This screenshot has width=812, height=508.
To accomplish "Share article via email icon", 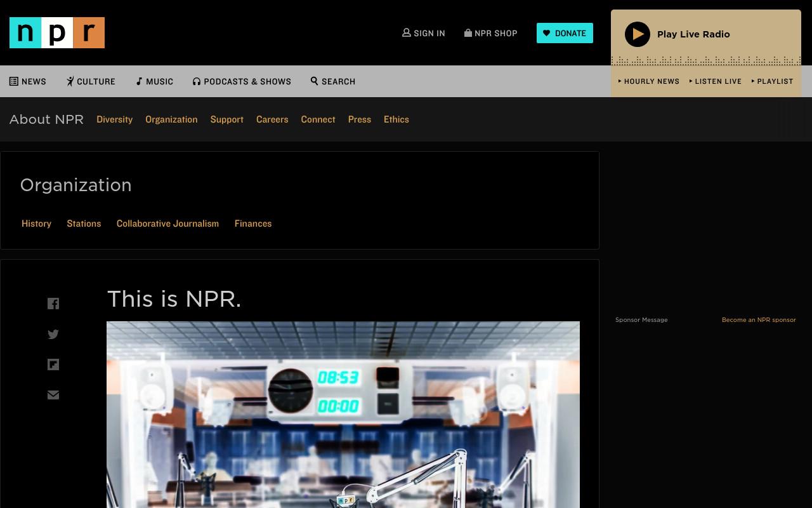I will pyautogui.click(x=53, y=395).
